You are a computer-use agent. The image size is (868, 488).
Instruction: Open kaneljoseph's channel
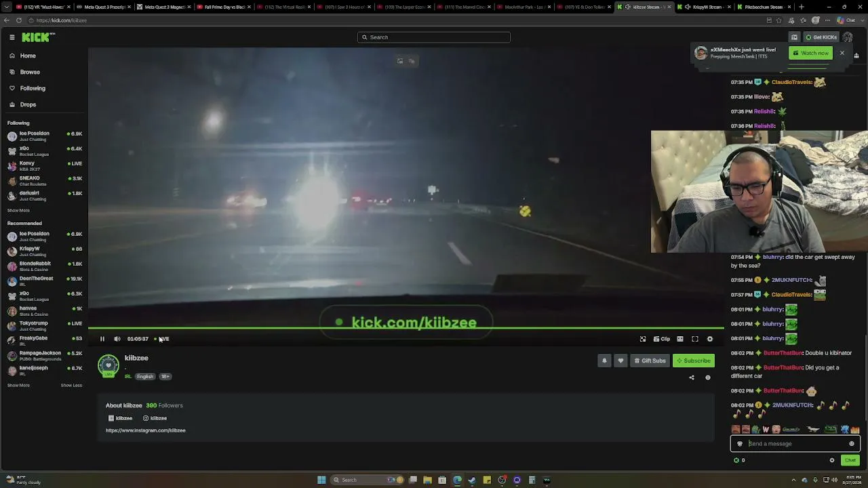tap(44, 371)
